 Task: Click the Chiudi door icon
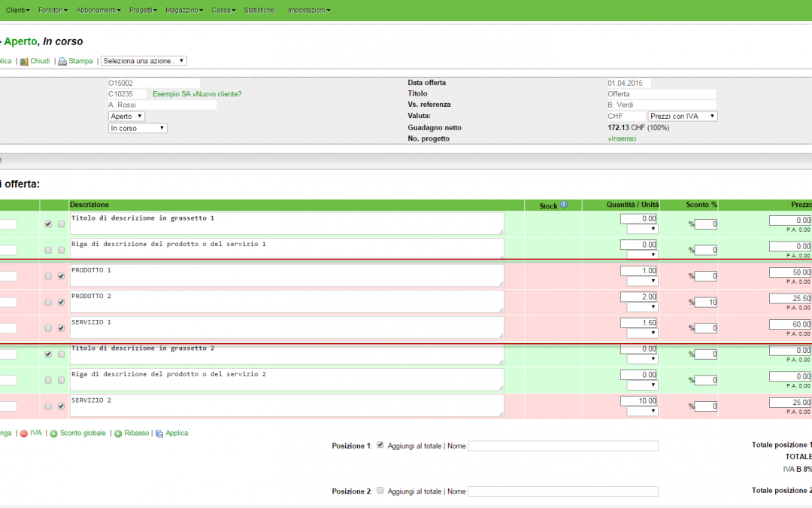tap(24, 62)
